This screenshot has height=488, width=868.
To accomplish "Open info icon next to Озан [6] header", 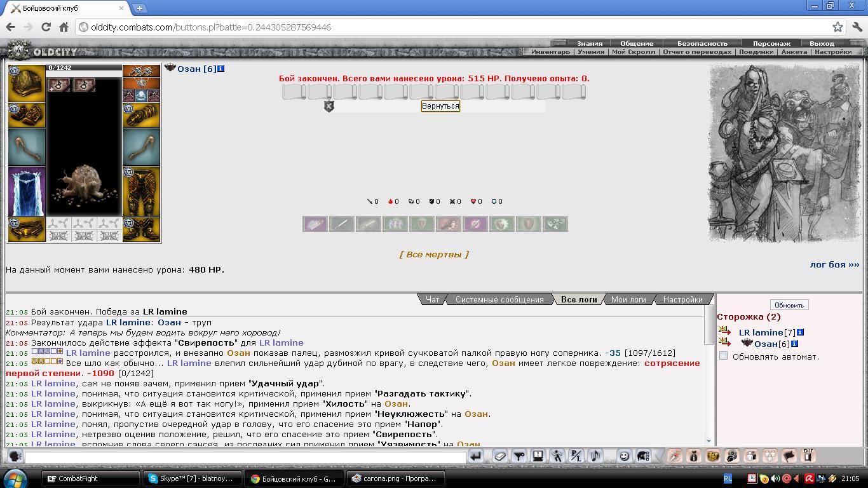I will (220, 68).
